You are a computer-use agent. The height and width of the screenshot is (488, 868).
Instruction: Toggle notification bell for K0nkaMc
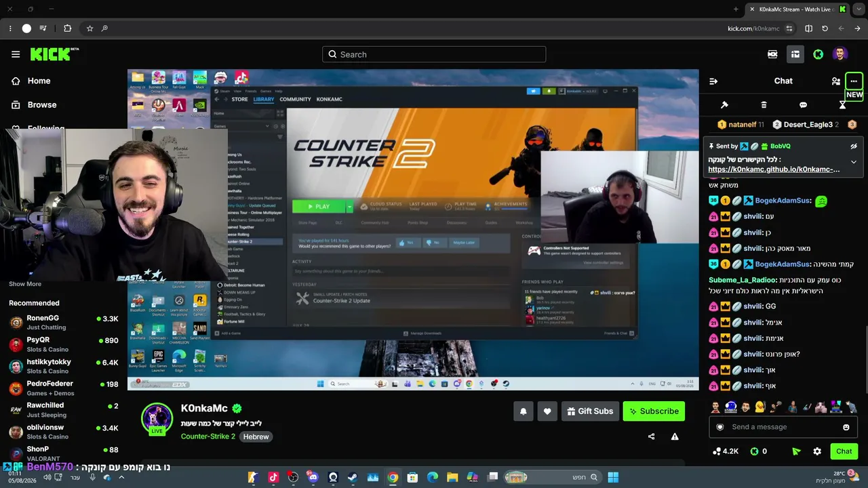pyautogui.click(x=523, y=411)
